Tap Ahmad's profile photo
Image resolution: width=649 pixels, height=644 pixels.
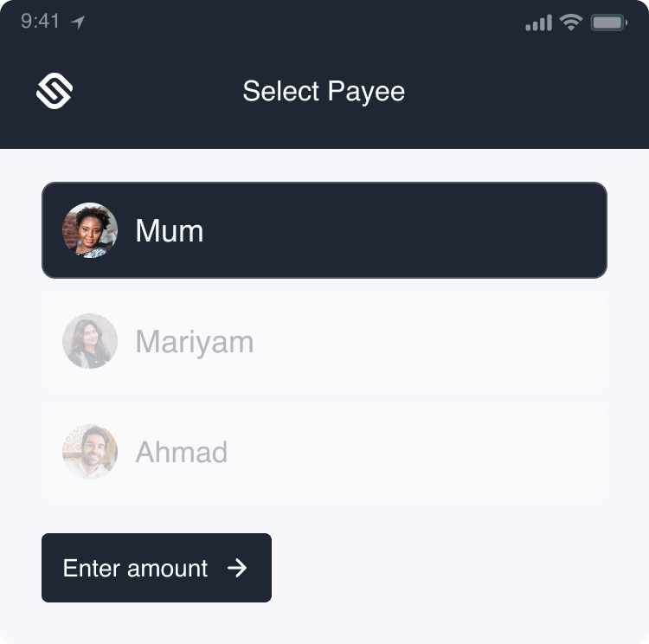90,452
